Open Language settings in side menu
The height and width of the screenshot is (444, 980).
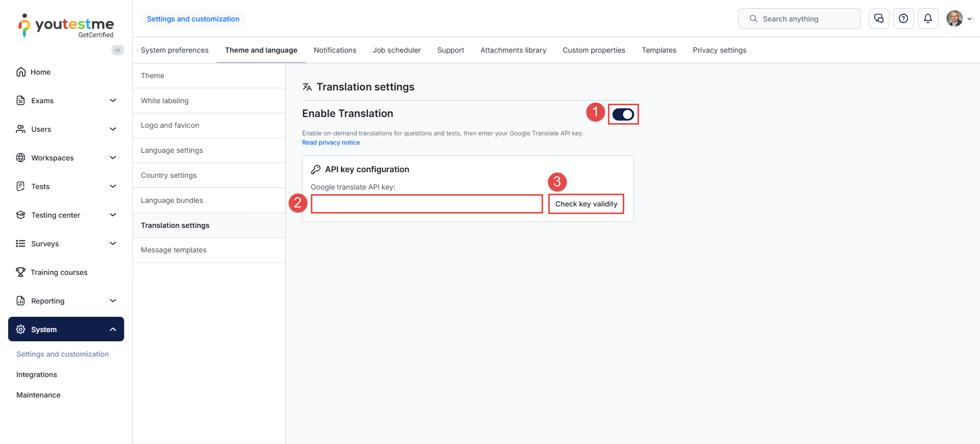209,150
